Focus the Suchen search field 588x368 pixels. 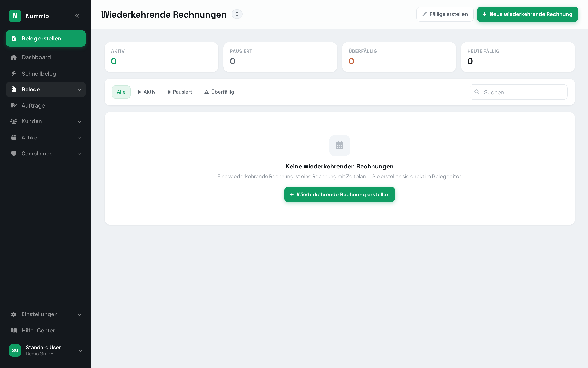pyautogui.click(x=519, y=92)
